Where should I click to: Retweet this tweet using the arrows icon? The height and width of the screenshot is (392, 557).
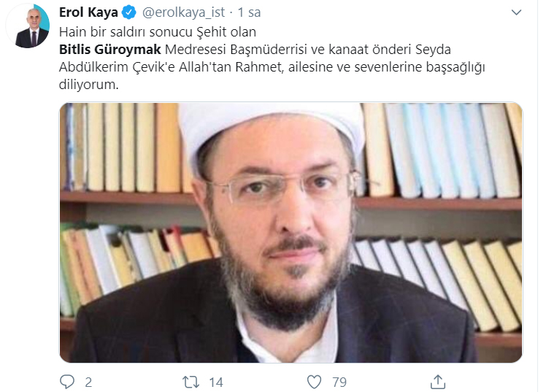191,382
